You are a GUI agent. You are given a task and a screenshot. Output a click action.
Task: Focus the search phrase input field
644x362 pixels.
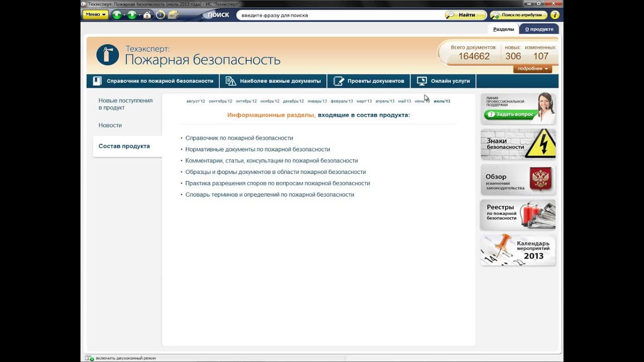pyautogui.click(x=338, y=15)
